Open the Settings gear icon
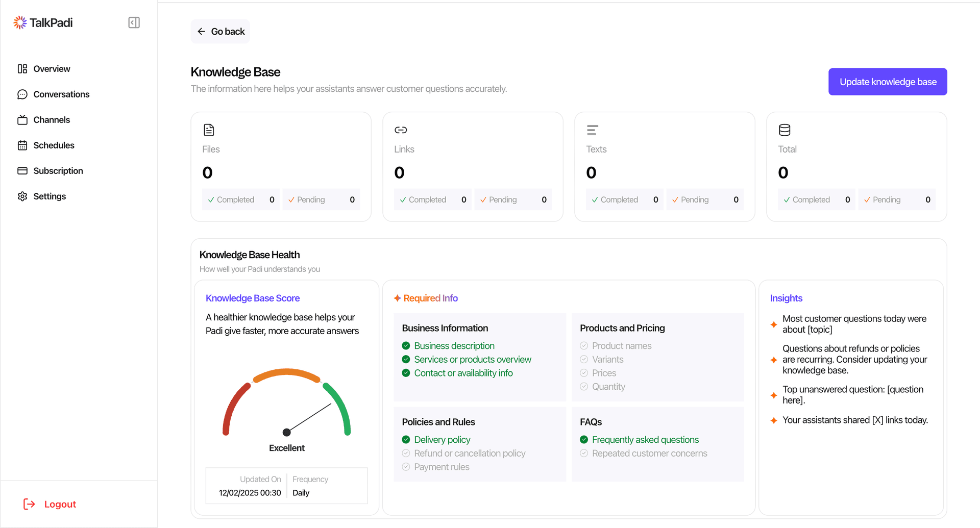The image size is (980, 528). (x=22, y=196)
